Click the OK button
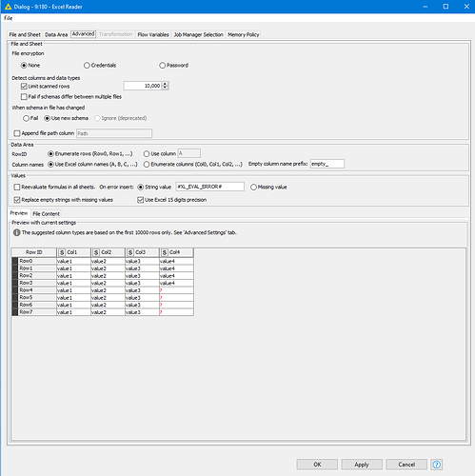Screen dimensions: 475x476 pyautogui.click(x=317, y=465)
